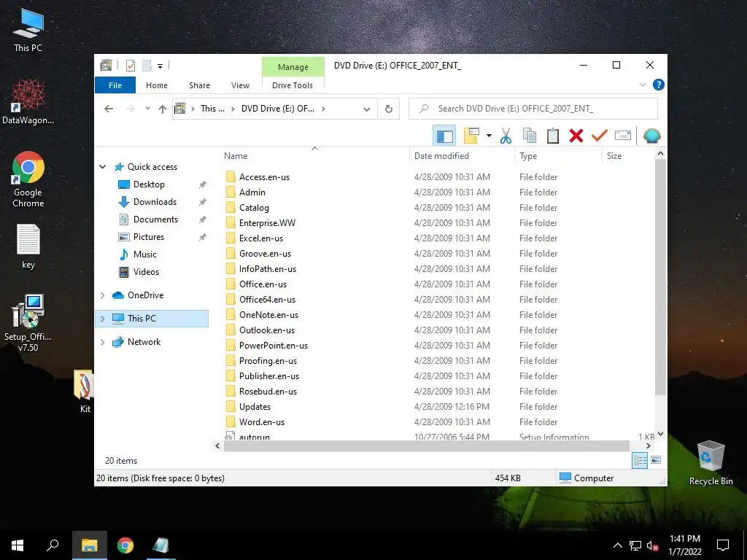Click the Manage contextual tab header
Image resolution: width=747 pixels, height=560 pixels.
coord(293,67)
